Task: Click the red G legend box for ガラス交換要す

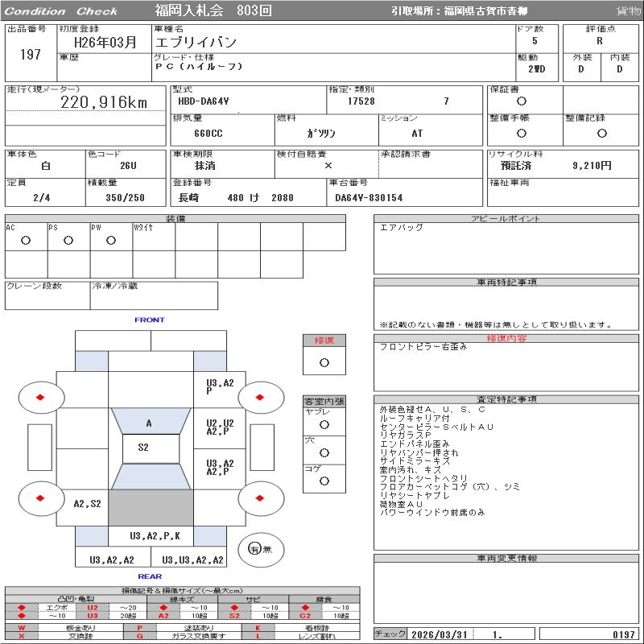Action: click(139, 636)
